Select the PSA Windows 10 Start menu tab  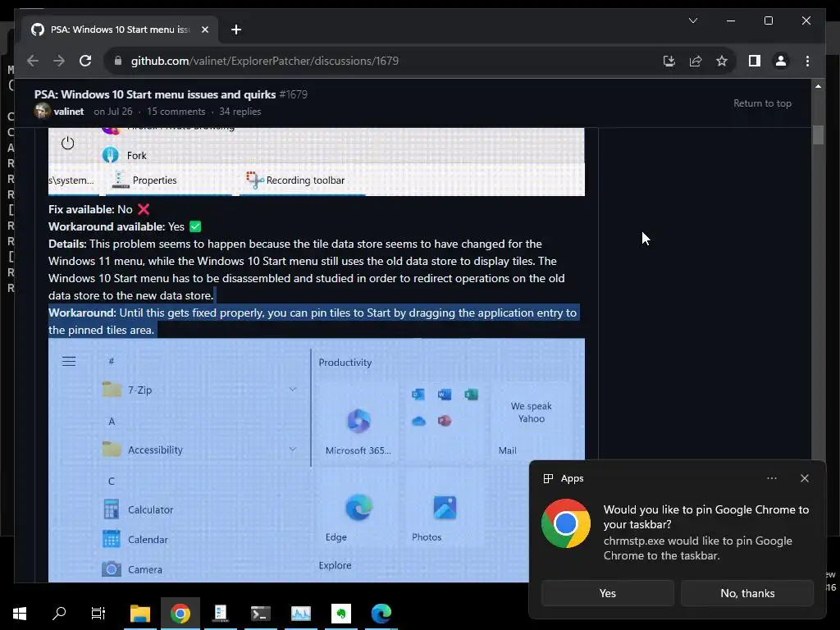coord(120,30)
